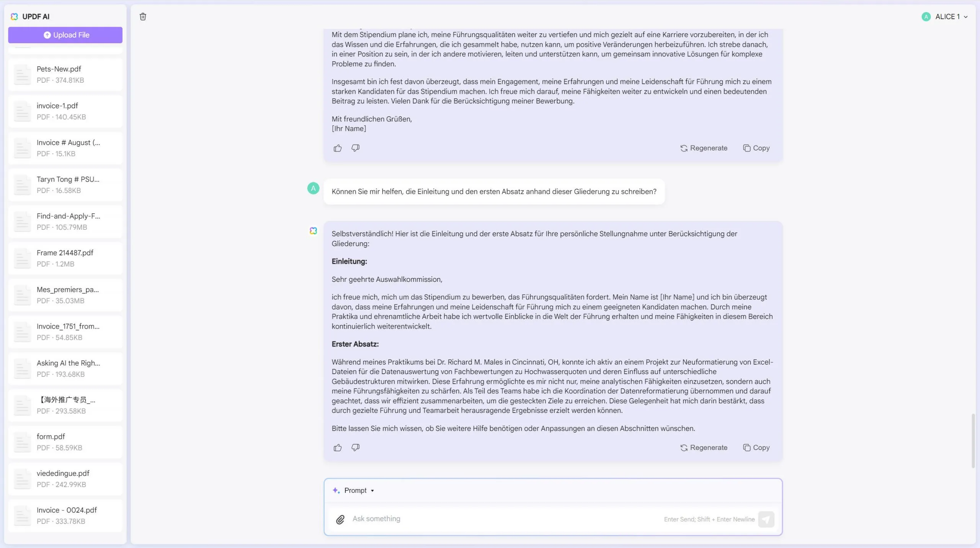This screenshot has width=980, height=548.
Task: Click the trash icon to clear chat
Action: click(143, 16)
